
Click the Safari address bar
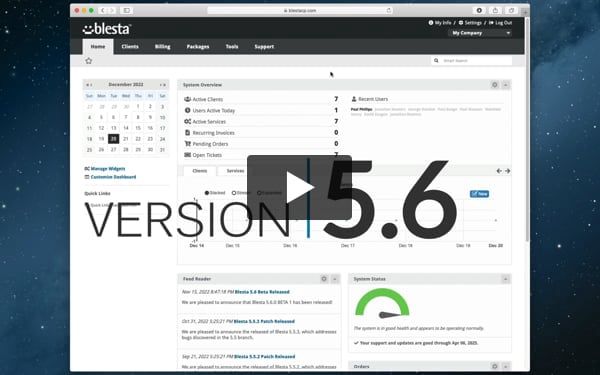[x=300, y=10]
